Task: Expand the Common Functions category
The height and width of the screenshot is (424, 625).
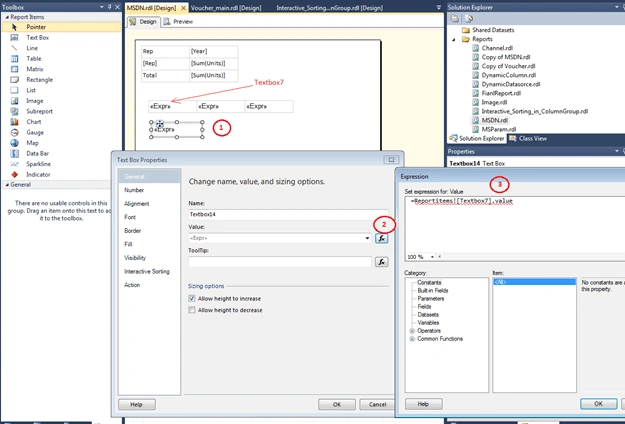Action: point(412,339)
